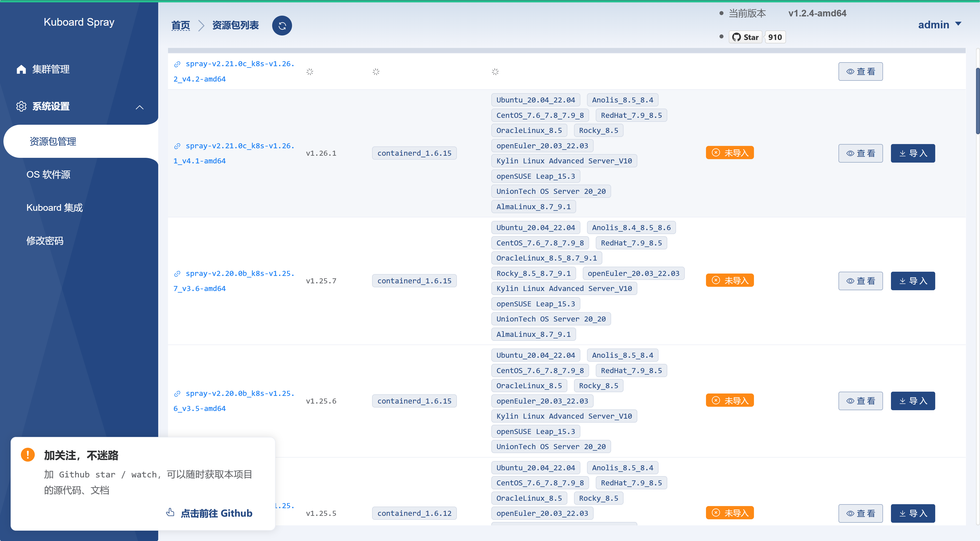View details of v1.26.1 package via 查看
Image resolution: width=980 pixels, height=541 pixels.
click(x=860, y=153)
